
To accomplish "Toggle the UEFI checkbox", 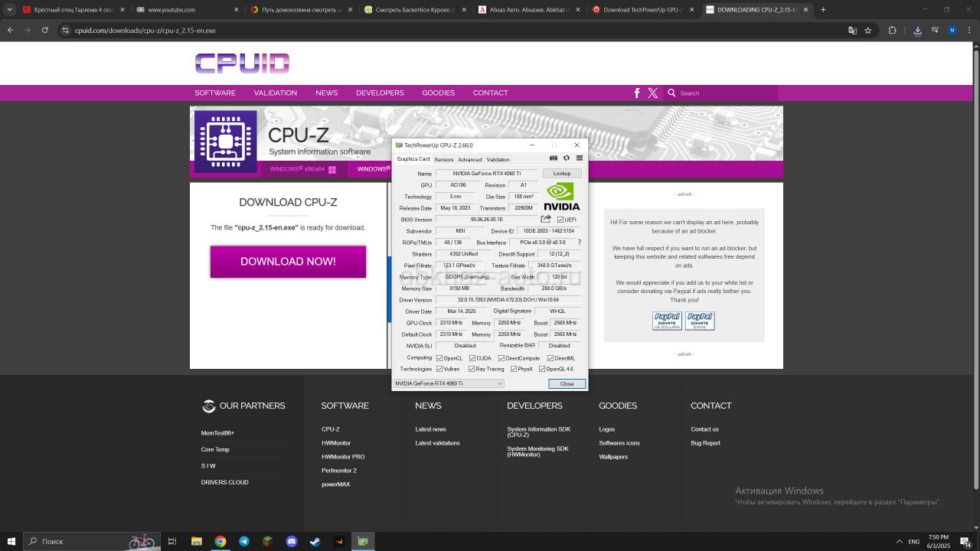I will (x=560, y=220).
